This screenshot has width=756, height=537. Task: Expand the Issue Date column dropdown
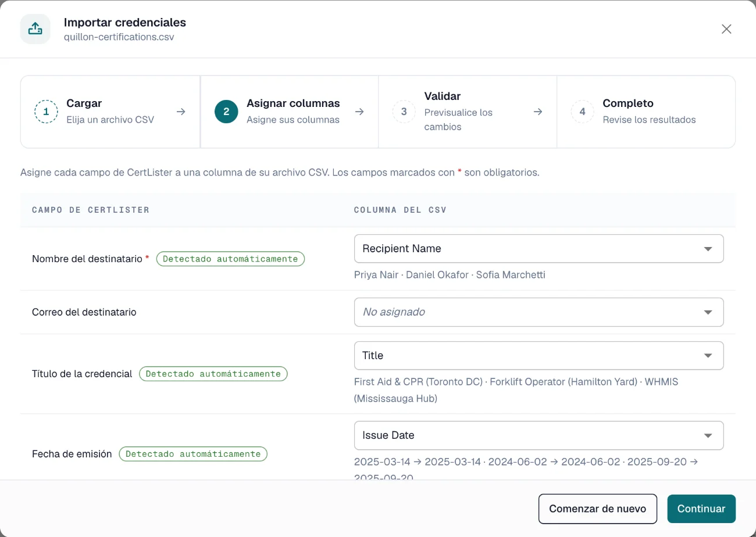539,435
